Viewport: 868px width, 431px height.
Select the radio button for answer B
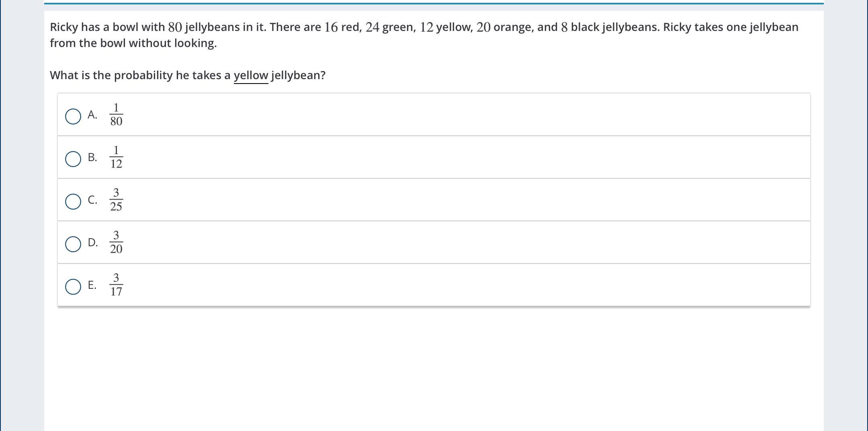coord(73,159)
